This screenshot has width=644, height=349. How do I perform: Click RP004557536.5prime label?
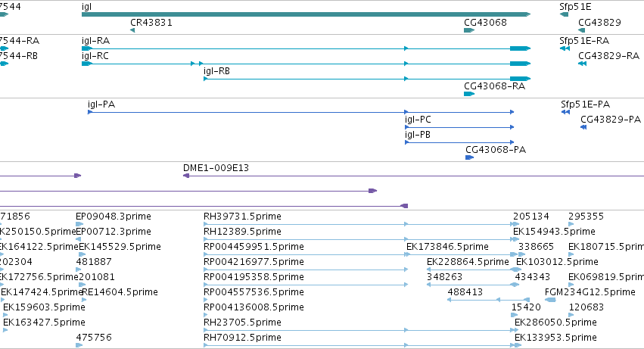pyautogui.click(x=254, y=292)
